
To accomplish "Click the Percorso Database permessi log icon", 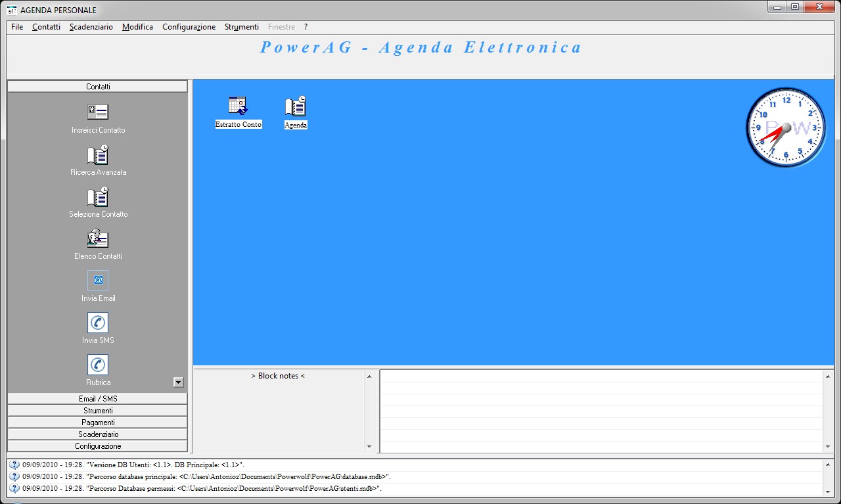I will (x=14, y=488).
